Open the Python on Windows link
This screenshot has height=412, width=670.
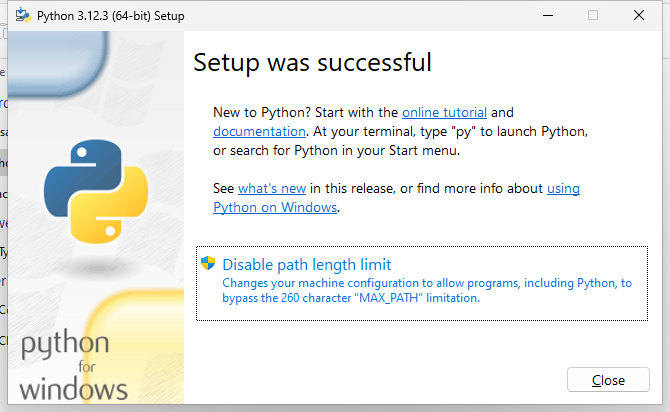(x=275, y=207)
